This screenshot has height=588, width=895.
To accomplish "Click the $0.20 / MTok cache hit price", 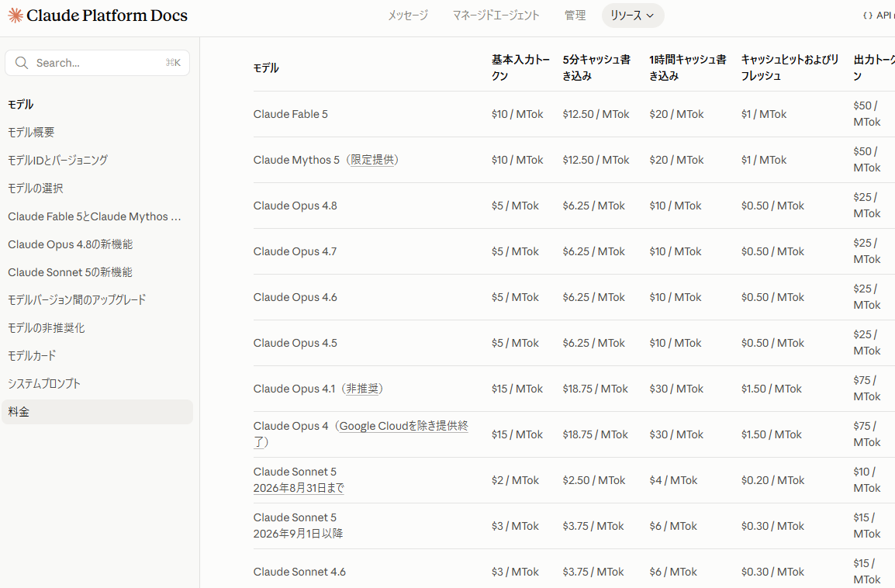I will 773,480.
